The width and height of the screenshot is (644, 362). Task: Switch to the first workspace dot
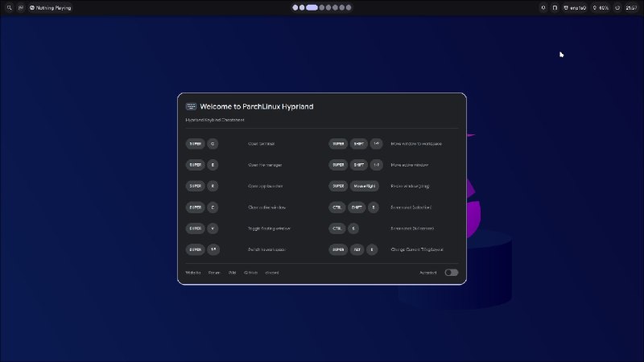(295, 7)
